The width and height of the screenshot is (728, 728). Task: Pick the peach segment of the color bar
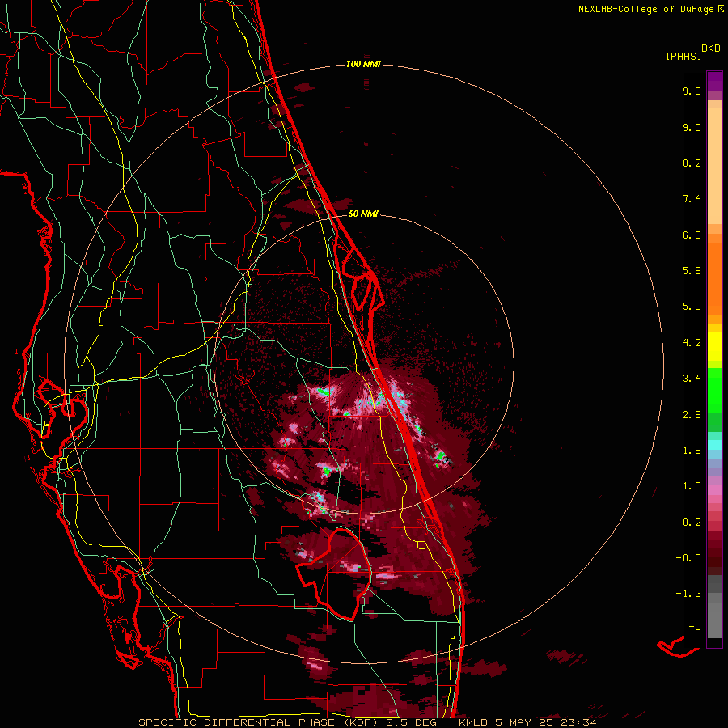click(x=714, y=166)
